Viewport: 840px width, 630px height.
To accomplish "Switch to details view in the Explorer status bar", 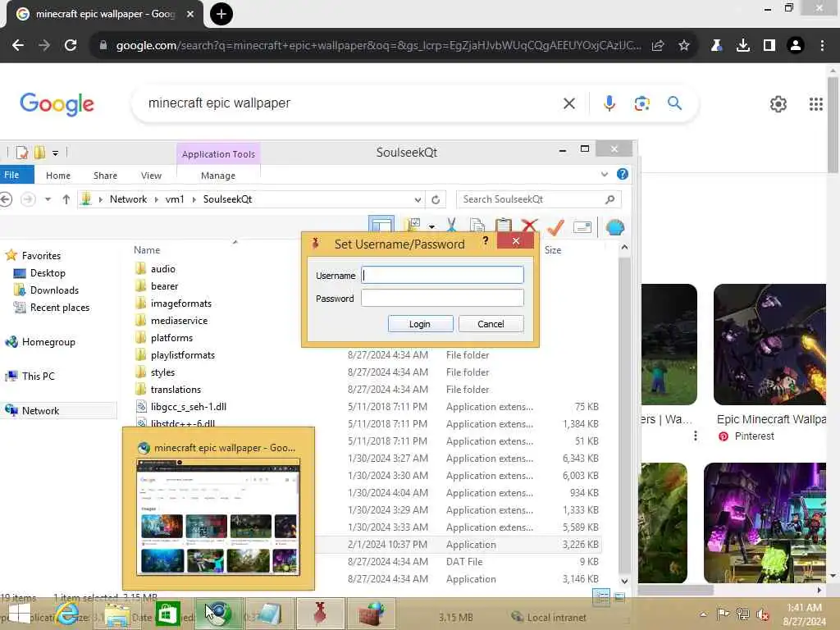I will coord(602,597).
